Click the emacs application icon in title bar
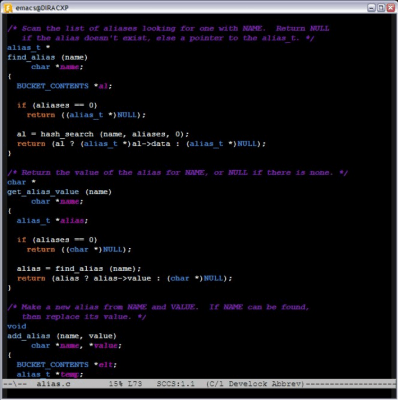The height and width of the screenshot is (400, 398). (8, 8)
